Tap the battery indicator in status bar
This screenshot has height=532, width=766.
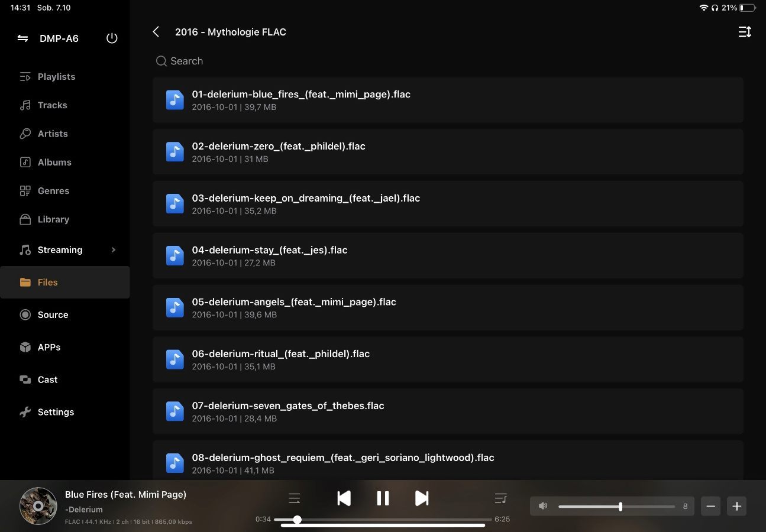pyautogui.click(x=748, y=8)
